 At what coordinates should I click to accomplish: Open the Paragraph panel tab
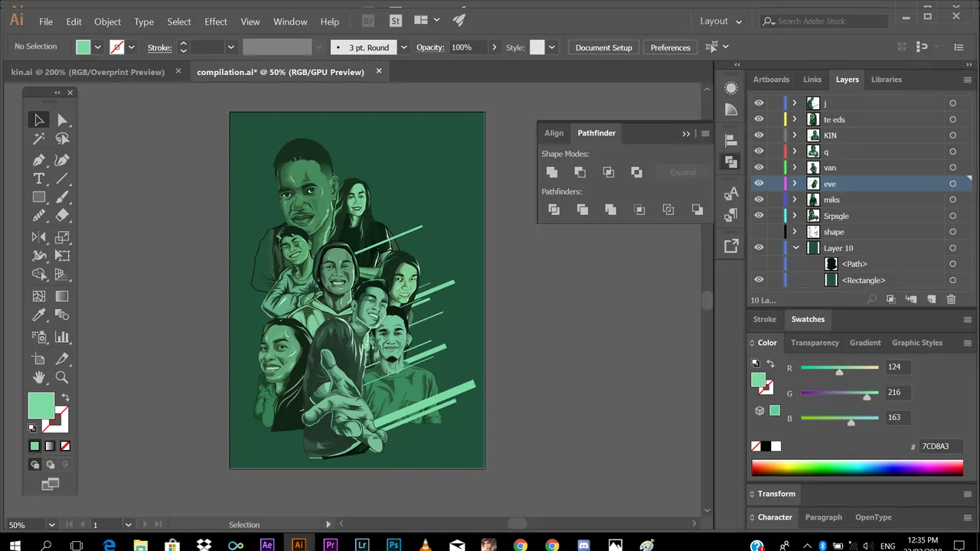point(823,517)
